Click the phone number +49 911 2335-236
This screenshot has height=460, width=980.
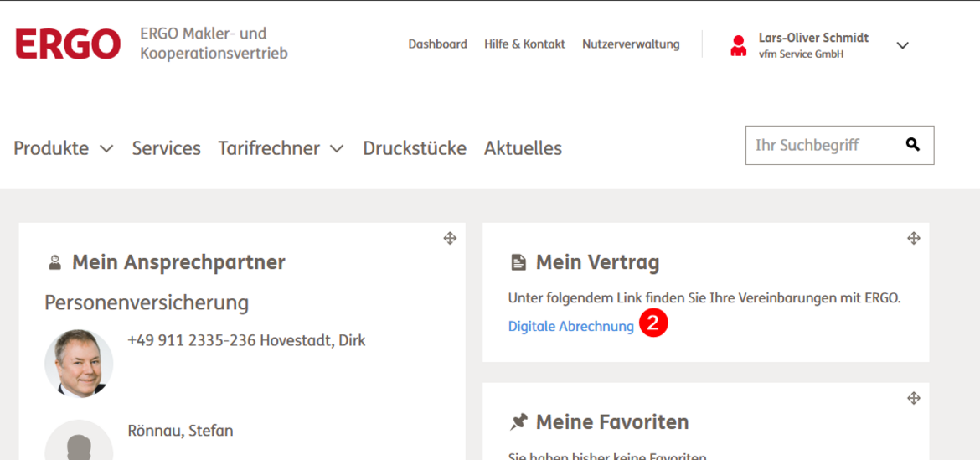(x=191, y=341)
